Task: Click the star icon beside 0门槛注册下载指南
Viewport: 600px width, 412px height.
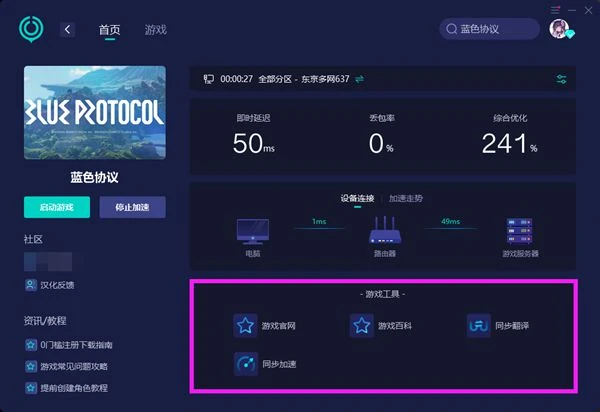Action: tap(31, 345)
